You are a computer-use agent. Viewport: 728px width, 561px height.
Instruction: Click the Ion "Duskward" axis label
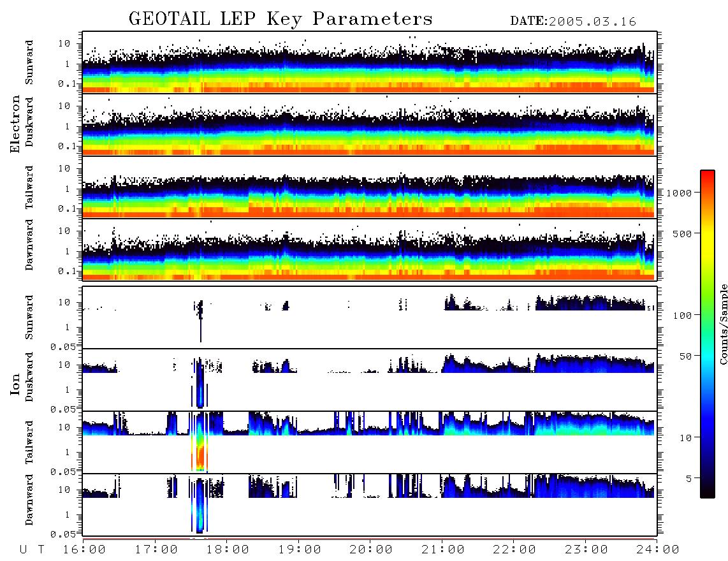coord(29,377)
